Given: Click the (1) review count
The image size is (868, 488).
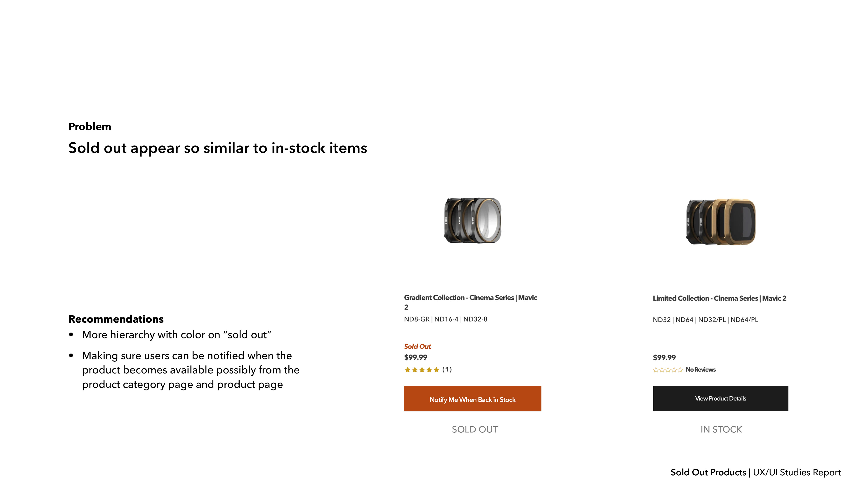Looking at the screenshot, I should point(447,369).
